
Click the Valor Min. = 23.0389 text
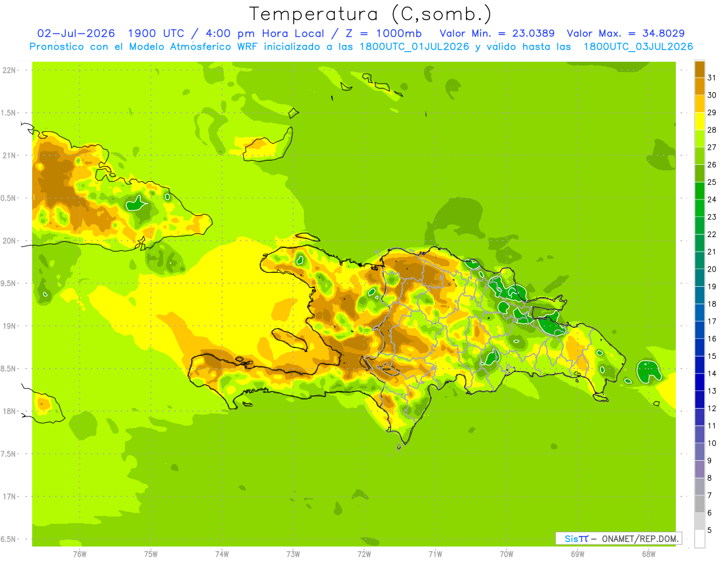point(497,33)
